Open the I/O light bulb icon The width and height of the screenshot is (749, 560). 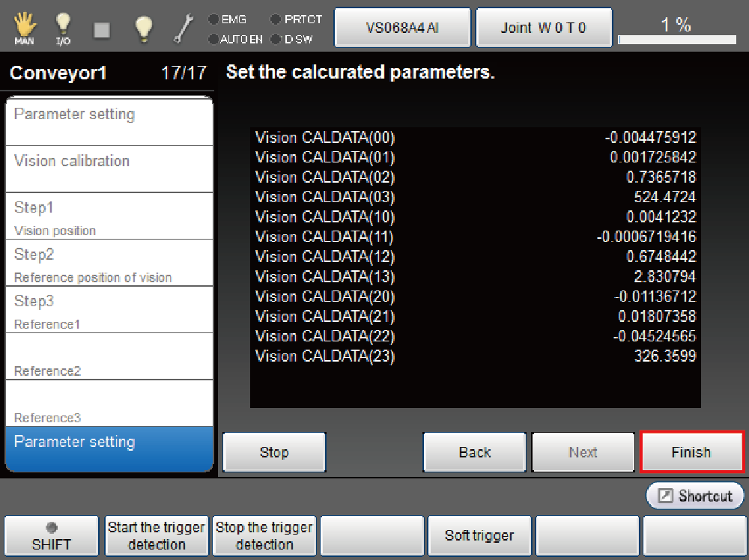pyautogui.click(x=64, y=28)
